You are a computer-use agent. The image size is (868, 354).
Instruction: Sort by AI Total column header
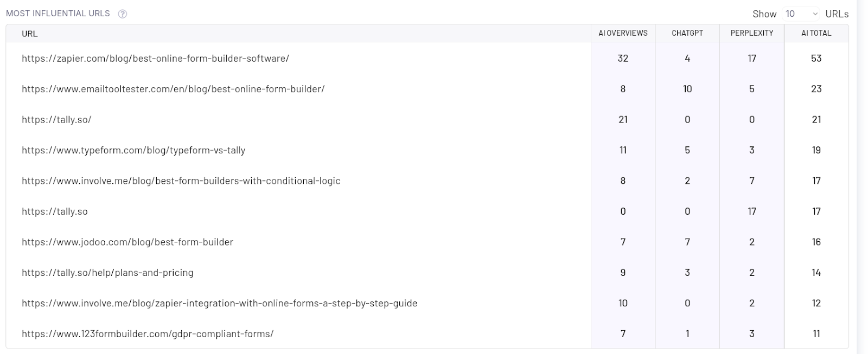click(x=816, y=33)
